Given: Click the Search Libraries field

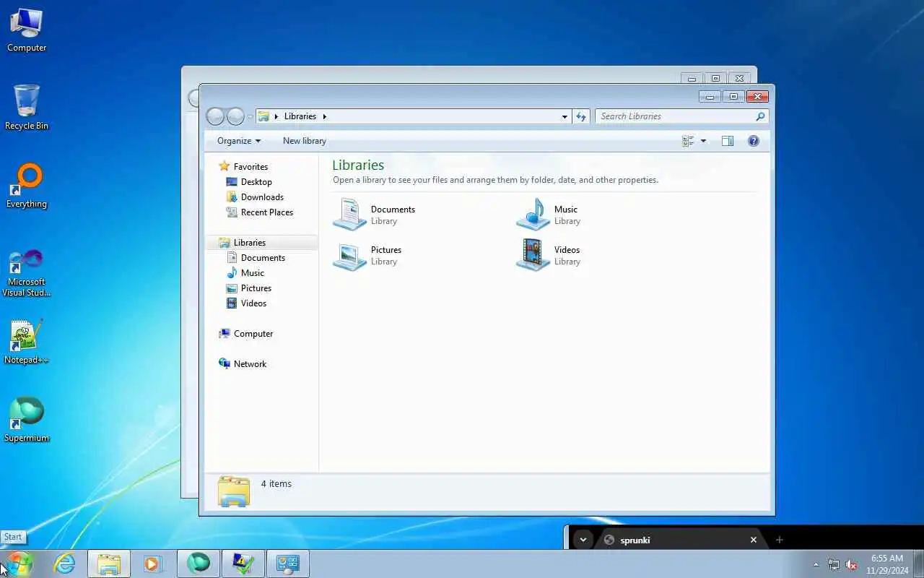Looking at the screenshot, I should 681,116.
